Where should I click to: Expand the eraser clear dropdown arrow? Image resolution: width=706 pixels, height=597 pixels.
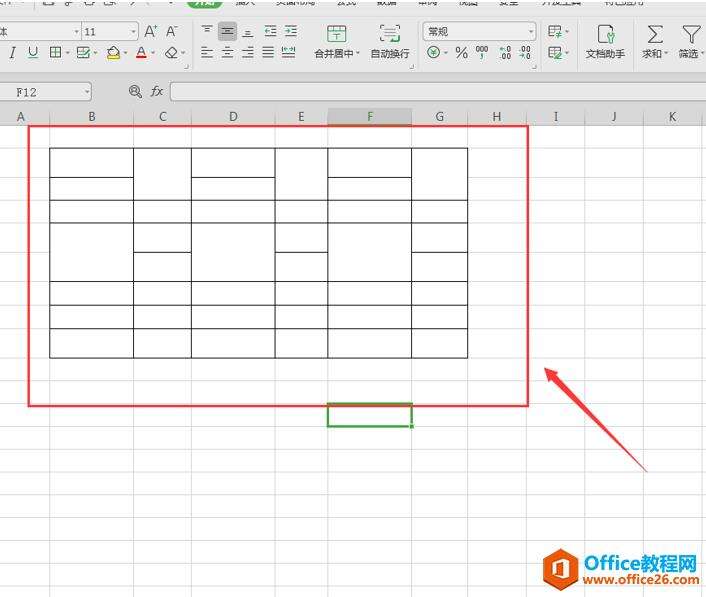click(183, 53)
